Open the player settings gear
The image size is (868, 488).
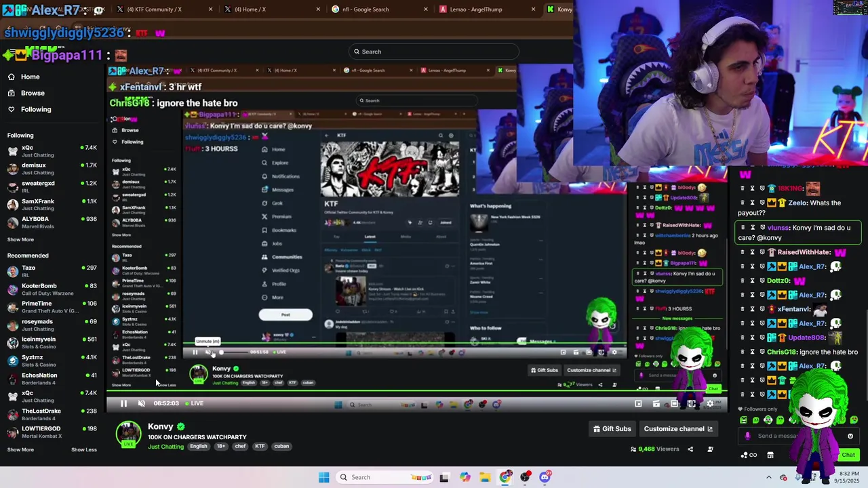click(x=710, y=403)
